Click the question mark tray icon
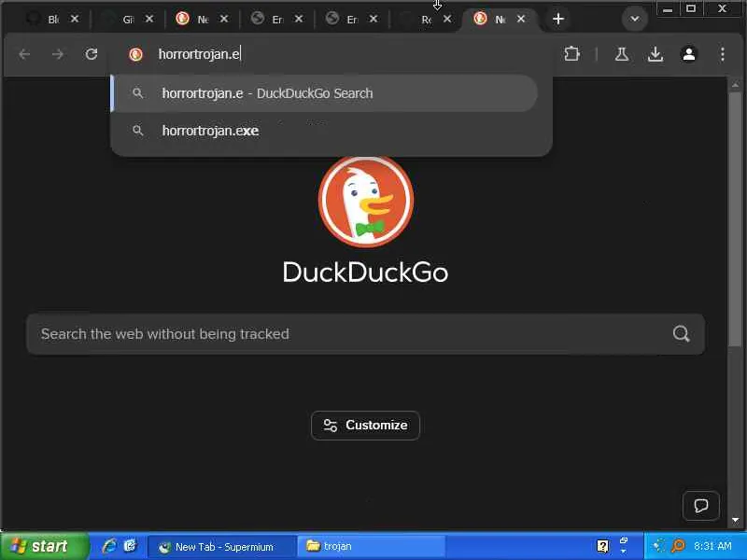The width and height of the screenshot is (747, 560). tap(602, 546)
